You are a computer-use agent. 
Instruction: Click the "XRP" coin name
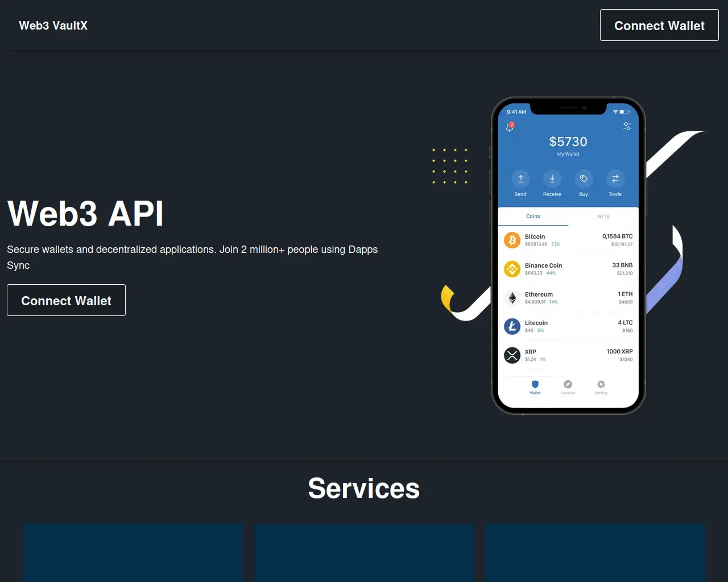pyautogui.click(x=531, y=352)
